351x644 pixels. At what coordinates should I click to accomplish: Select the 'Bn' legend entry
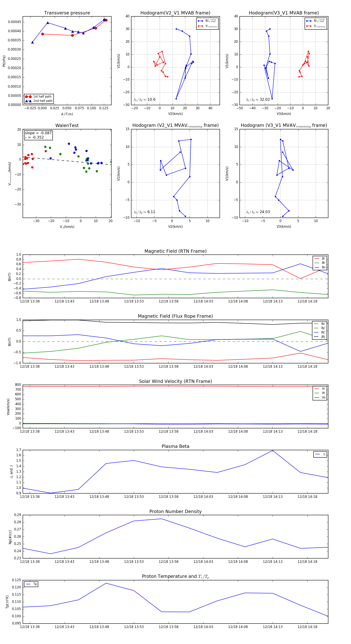pyautogui.click(x=320, y=267)
